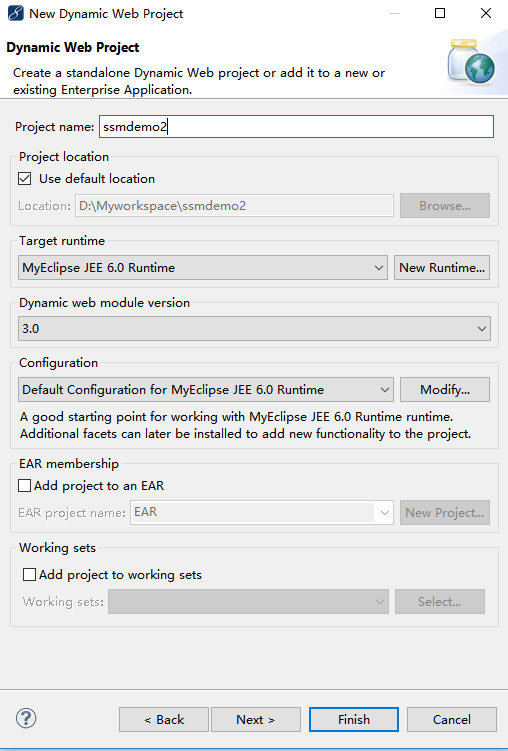Maximize the wizard window
508x751 pixels.
click(440, 13)
